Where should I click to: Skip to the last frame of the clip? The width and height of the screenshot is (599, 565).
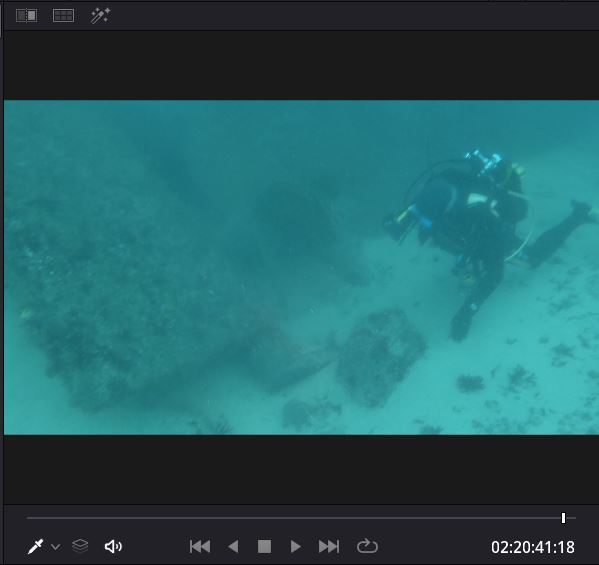(x=329, y=546)
